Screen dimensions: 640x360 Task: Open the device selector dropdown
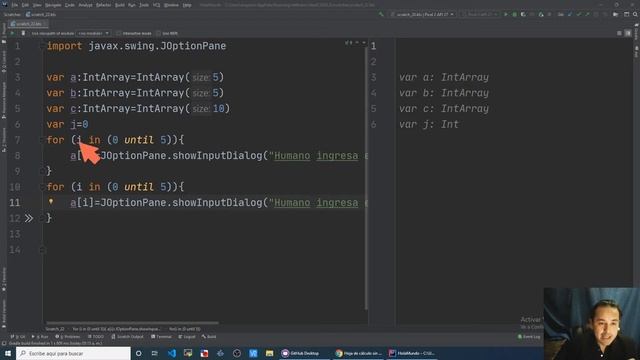[480, 14]
